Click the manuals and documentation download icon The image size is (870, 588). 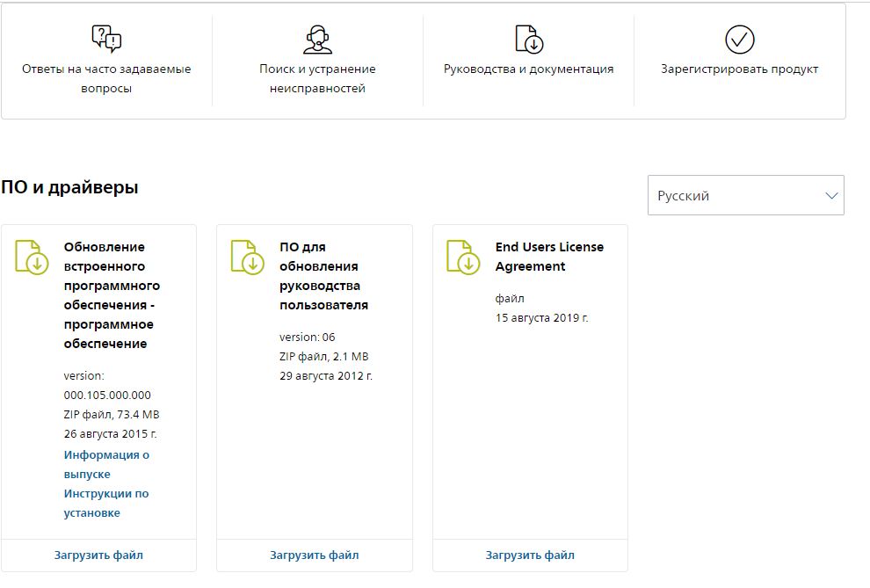click(x=528, y=40)
